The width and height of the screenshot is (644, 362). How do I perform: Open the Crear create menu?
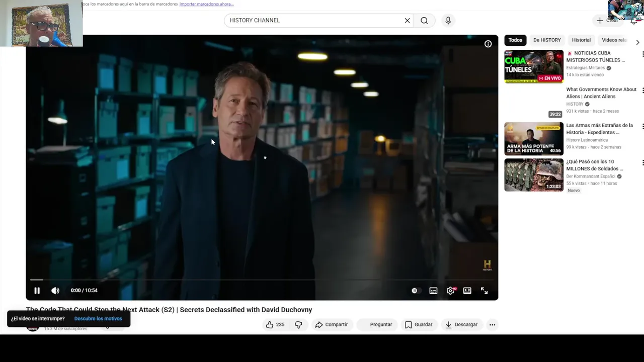[x=607, y=21]
